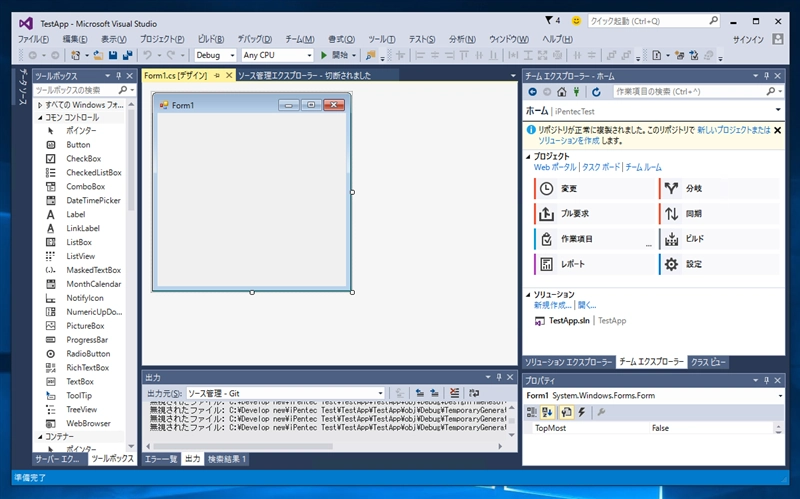Click the Save All toolbar icon
This screenshot has width=800, height=499.
click(128, 55)
